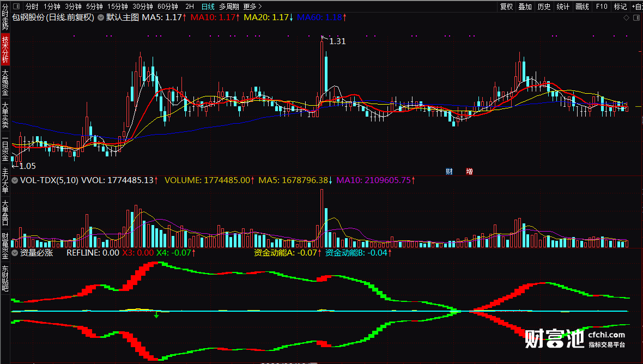643x364 pixels.
Task: Expand the 资量必涨 indicator dropdown
Action: tap(15, 253)
